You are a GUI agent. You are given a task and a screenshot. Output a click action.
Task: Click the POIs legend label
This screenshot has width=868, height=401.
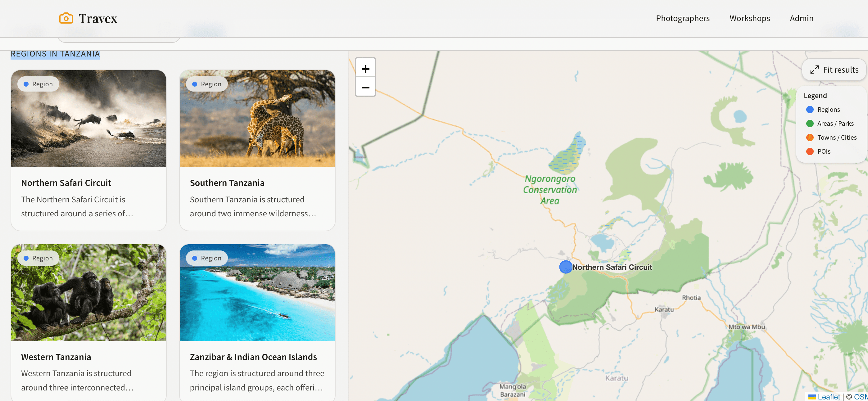(824, 151)
